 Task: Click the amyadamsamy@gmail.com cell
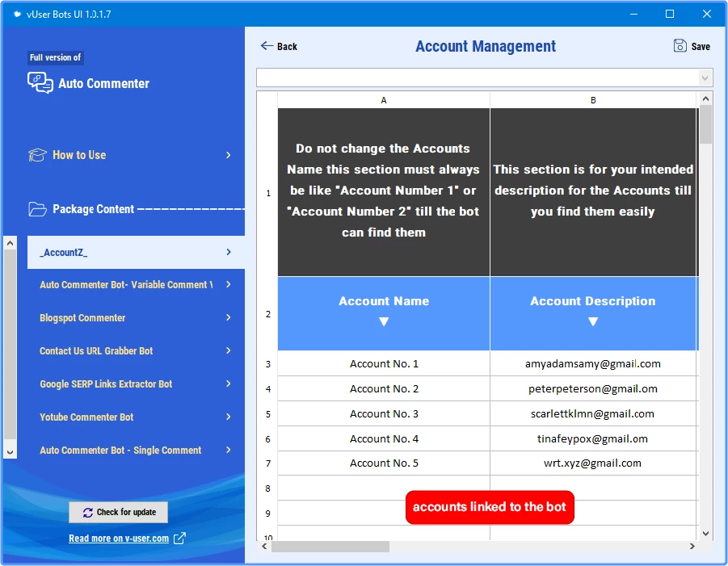tap(593, 363)
